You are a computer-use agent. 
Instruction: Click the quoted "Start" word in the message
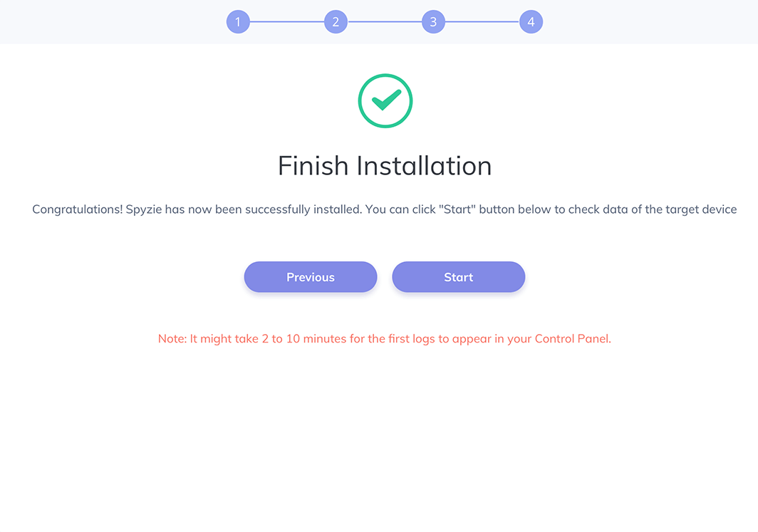[457, 209]
